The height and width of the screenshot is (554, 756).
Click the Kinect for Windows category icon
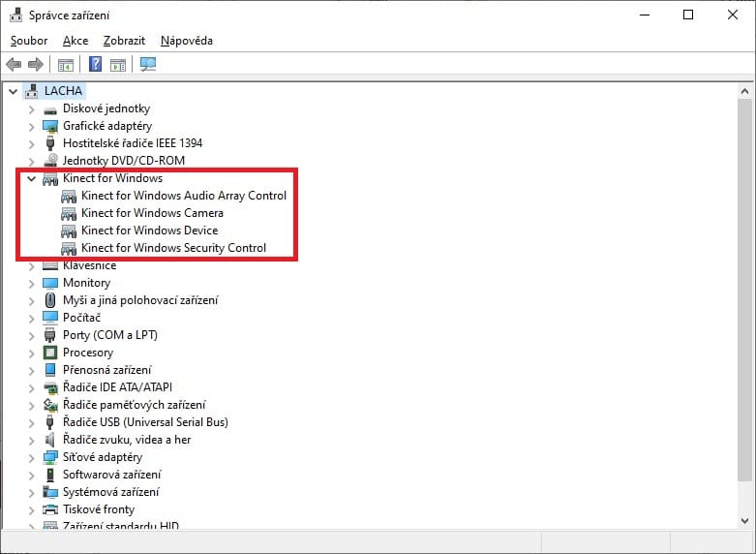pyautogui.click(x=50, y=178)
